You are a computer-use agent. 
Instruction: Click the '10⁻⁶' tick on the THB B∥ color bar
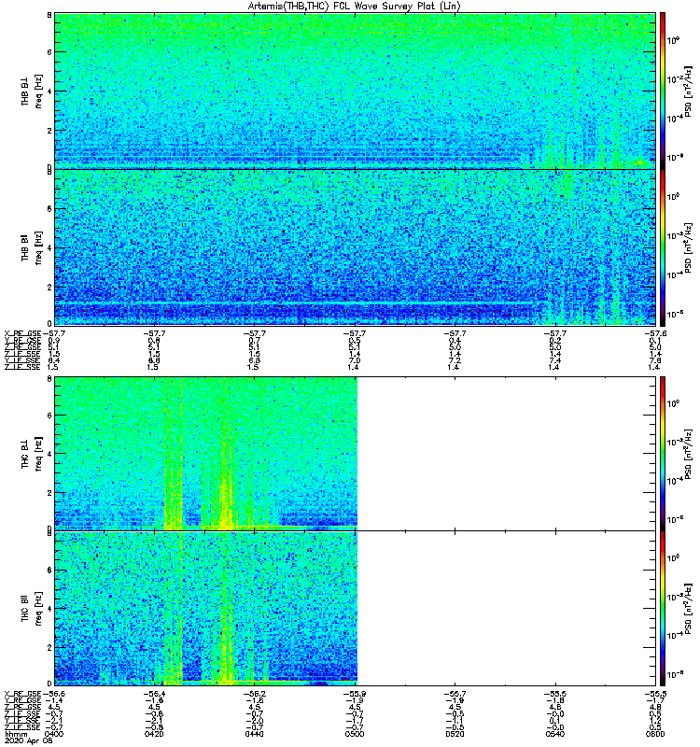pyautogui.click(x=675, y=314)
